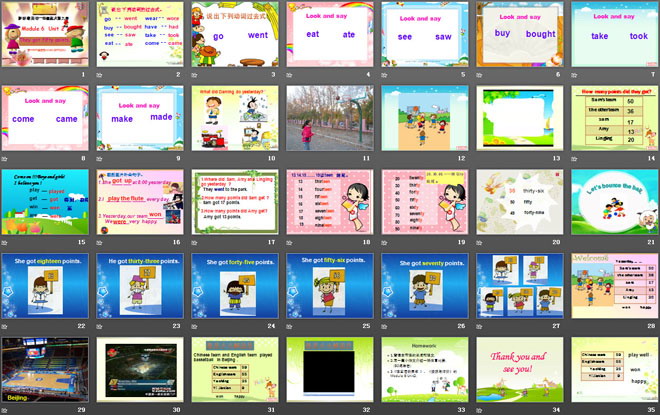Select slide 30 with basketball game video
Viewport: 660px width, 415px height.
tap(140, 369)
